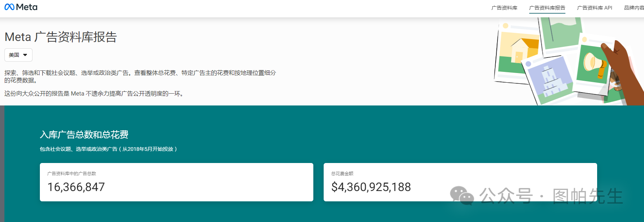Open the 品牌内容 navigation link

[x=634, y=8]
